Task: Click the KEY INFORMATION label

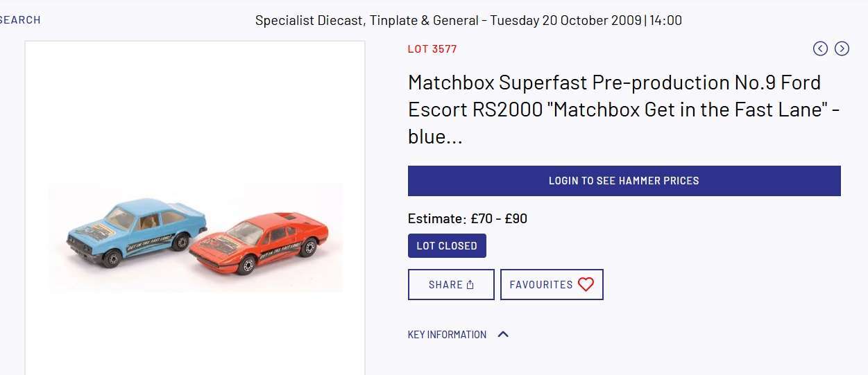Action: 447,334
